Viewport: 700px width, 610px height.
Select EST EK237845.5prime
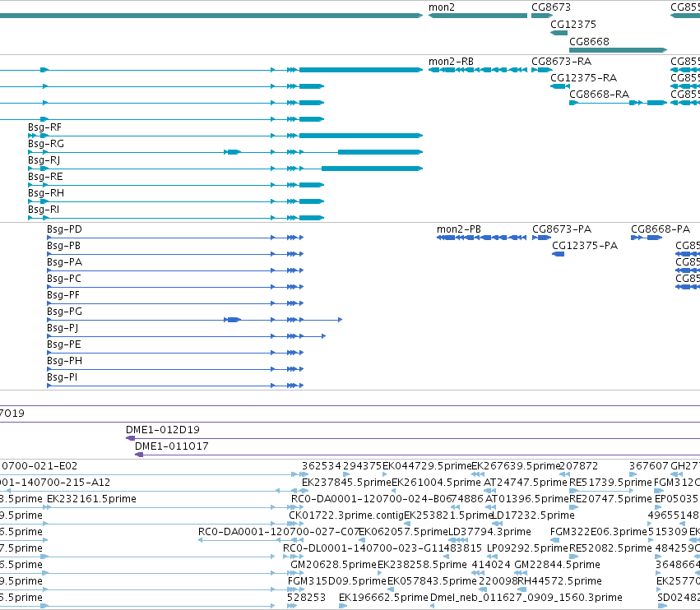click(x=346, y=483)
